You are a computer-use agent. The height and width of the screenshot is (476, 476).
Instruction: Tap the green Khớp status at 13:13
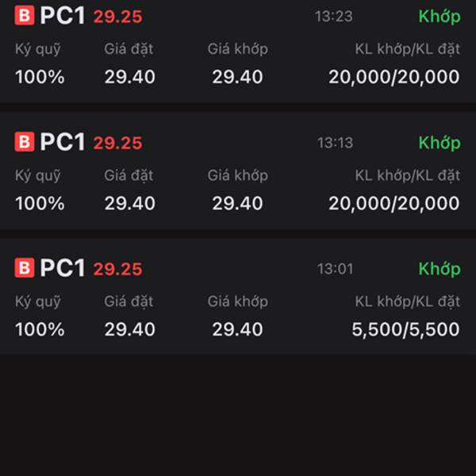click(440, 143)
